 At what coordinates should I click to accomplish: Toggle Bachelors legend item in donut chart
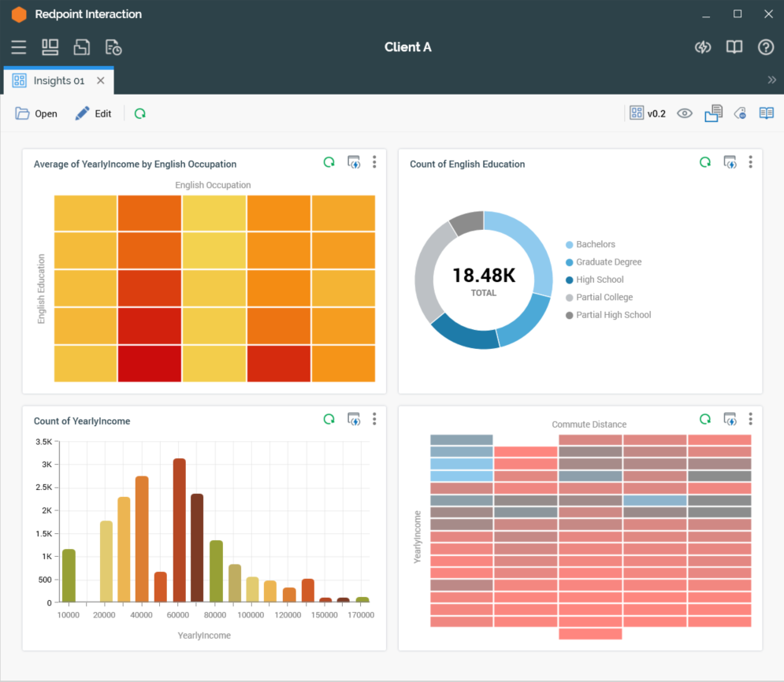pos(595,245)
